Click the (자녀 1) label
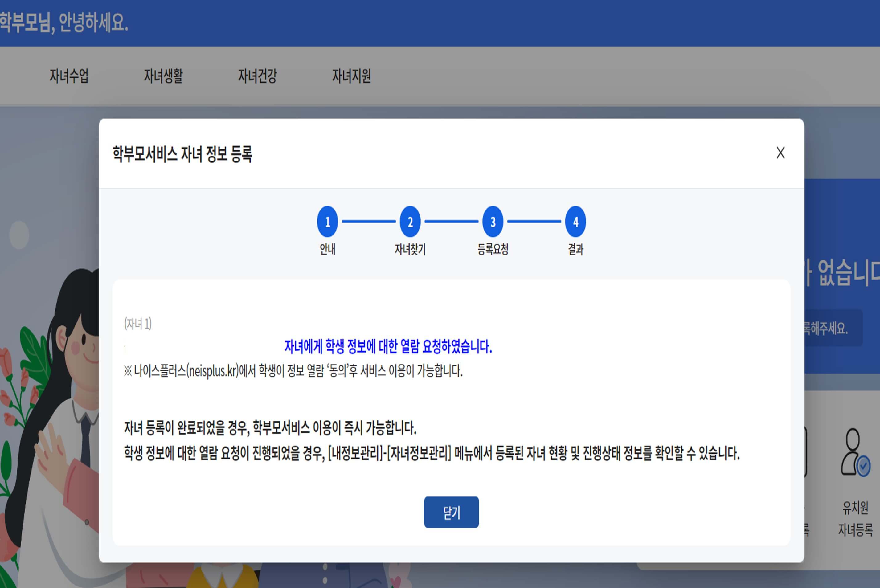 coord(138,324)
